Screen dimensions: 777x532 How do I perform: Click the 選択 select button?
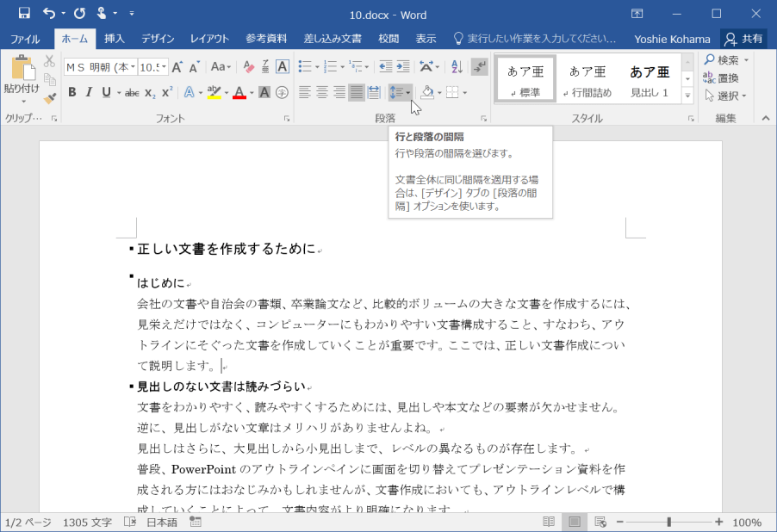pos(726,96)
